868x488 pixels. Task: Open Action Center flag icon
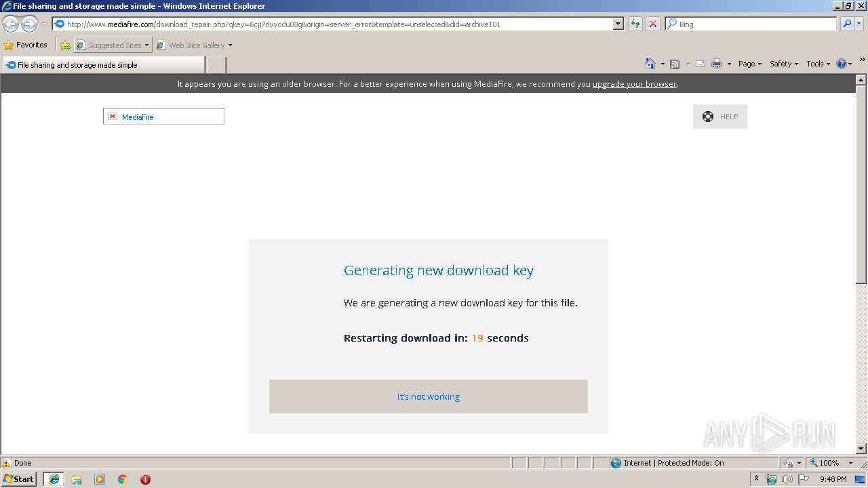pos(804,479)
